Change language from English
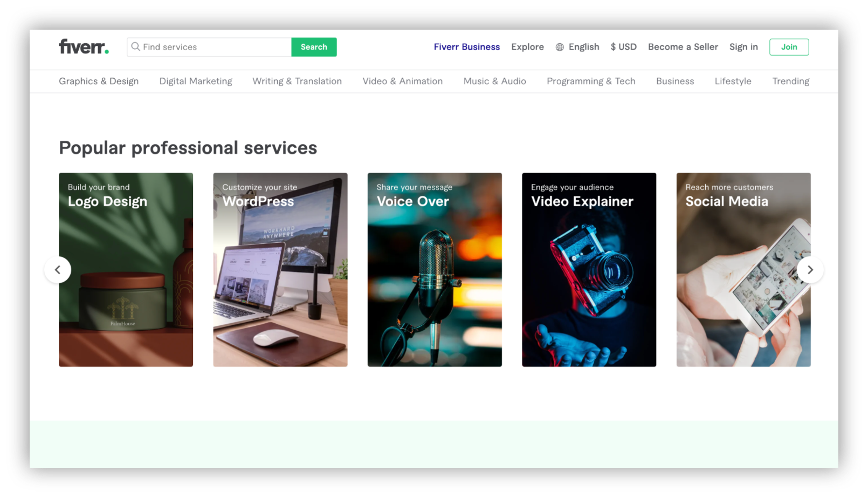868x498 pixels. click(x=584, y=47)
